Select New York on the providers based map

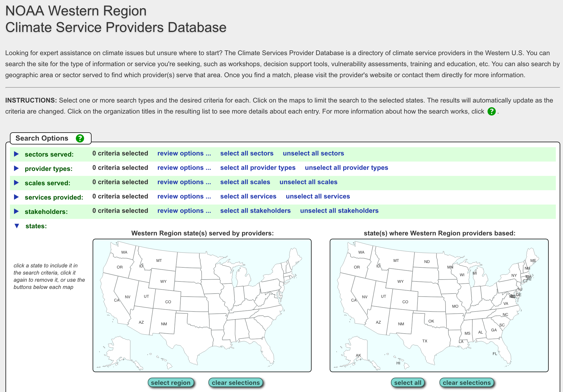point(514,275)
